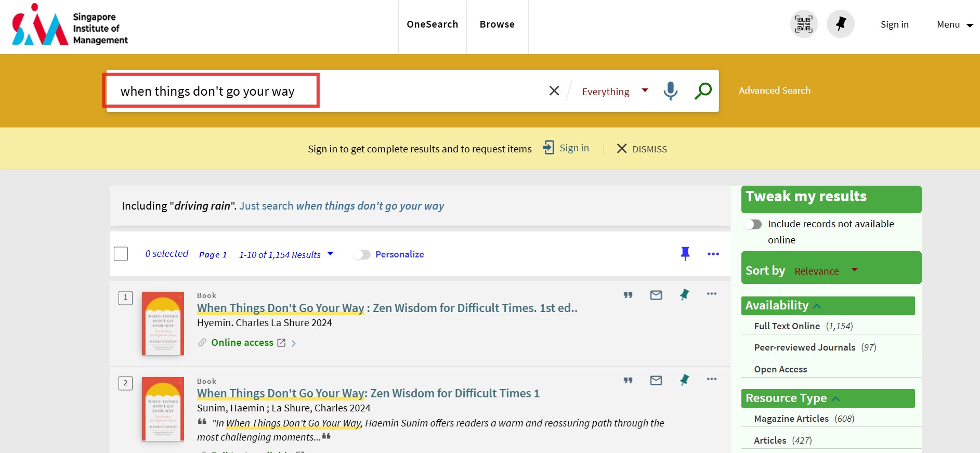The width and height of the screenshot is (980, 453).
Task: Click book cover thumbnail of result 2
Action: (163, 409)
